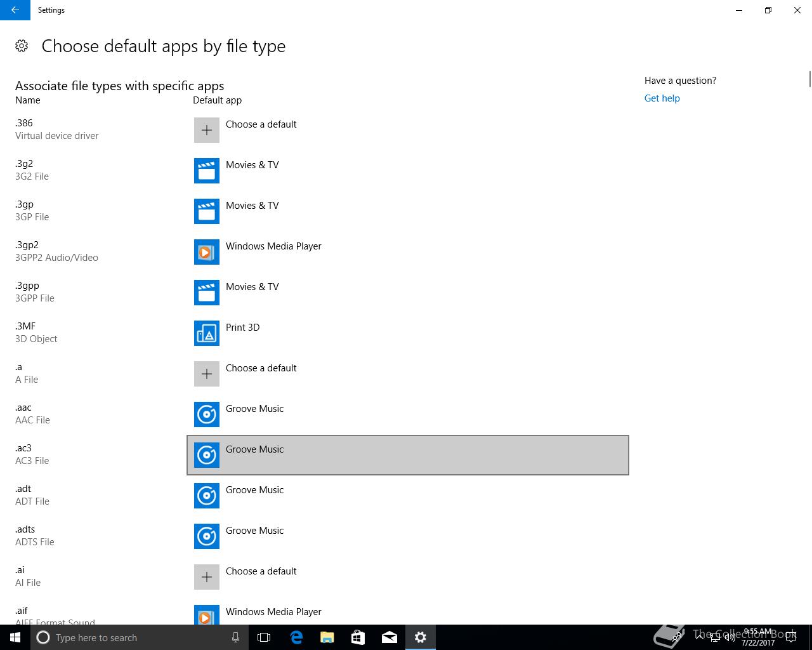The height and width of the screenshot is (650, 812).
Task: Click the Groove Music icon for .adts
Action: tap(207, 536)
